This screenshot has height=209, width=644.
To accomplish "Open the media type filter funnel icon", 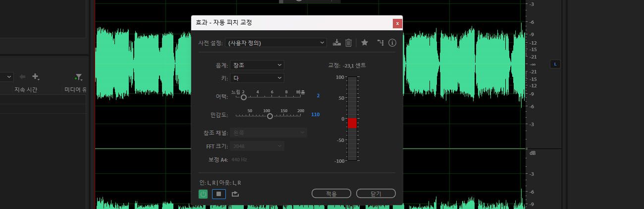I will tap(78, 77).
